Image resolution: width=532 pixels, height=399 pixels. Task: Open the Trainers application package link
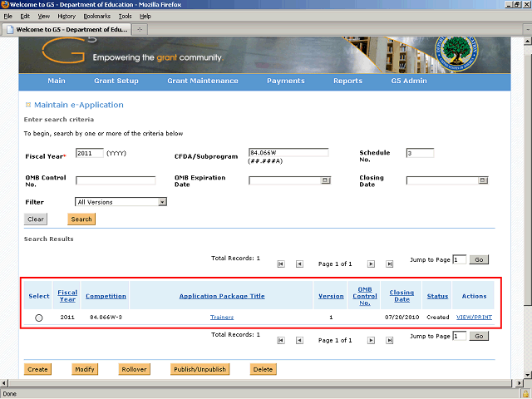point(222,317)
